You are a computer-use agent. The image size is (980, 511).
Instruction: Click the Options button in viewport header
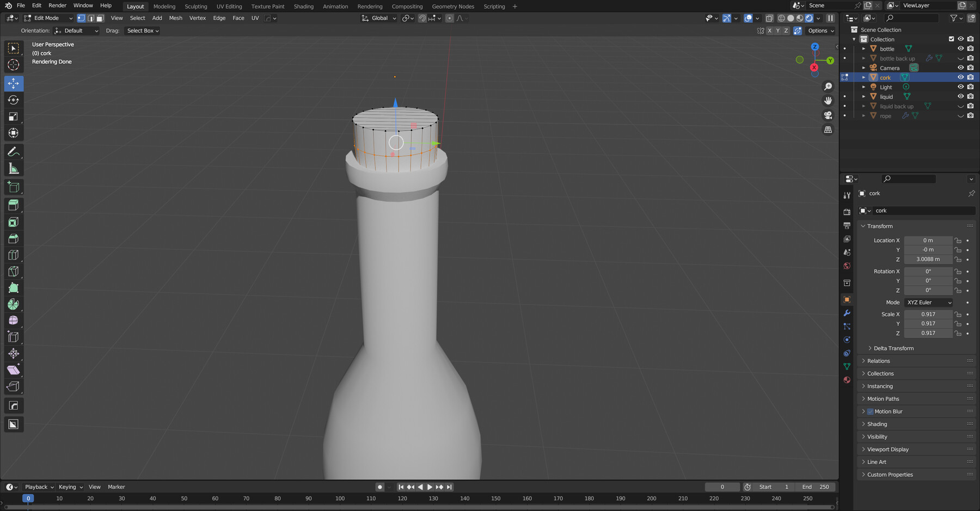coord(819,30)
